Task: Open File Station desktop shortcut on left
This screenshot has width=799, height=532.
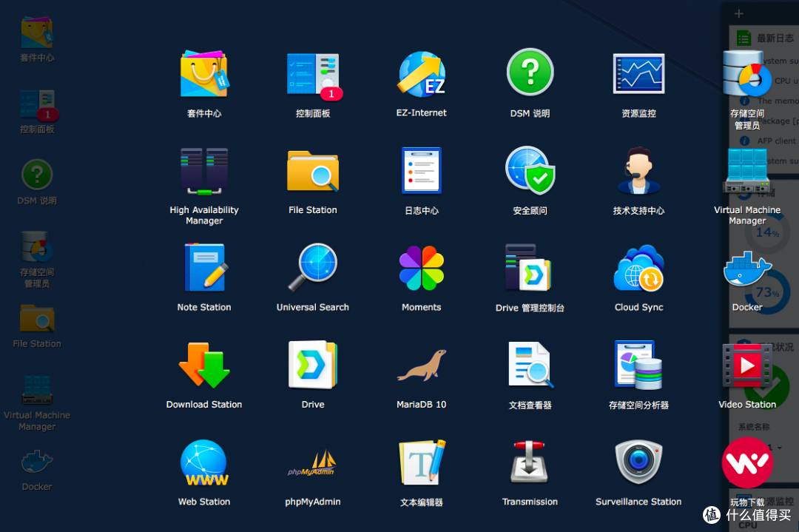Action: (37, 318)
